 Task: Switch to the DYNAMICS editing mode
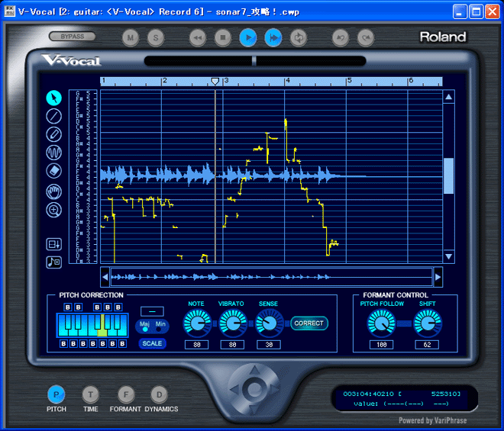point(160,394)
